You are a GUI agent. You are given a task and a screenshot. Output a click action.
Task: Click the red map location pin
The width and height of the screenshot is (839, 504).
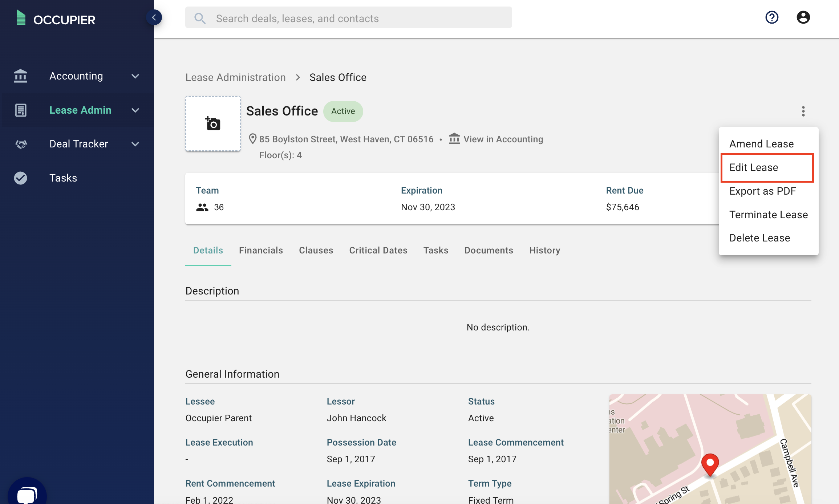coord(710,463)
